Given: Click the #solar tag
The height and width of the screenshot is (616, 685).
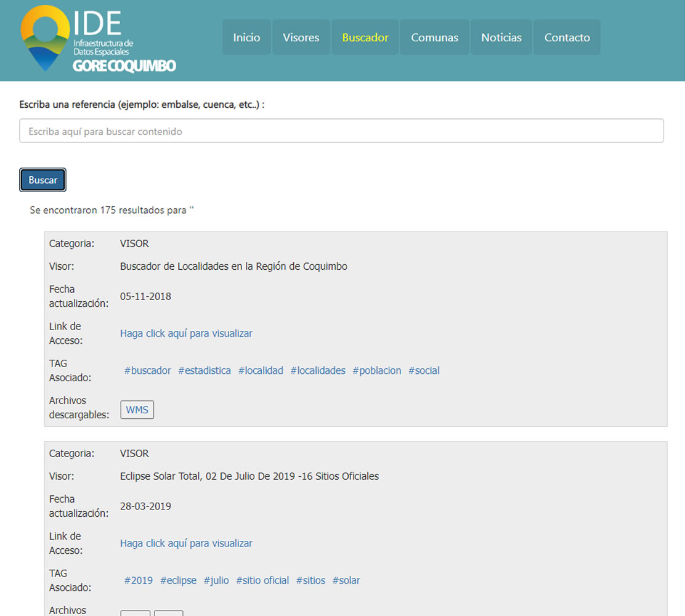Looking at the screenshot, I should 346,580.
